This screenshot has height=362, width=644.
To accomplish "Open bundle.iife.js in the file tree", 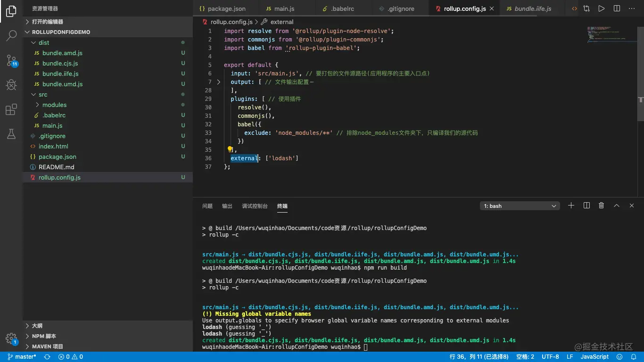I will 107,74.
